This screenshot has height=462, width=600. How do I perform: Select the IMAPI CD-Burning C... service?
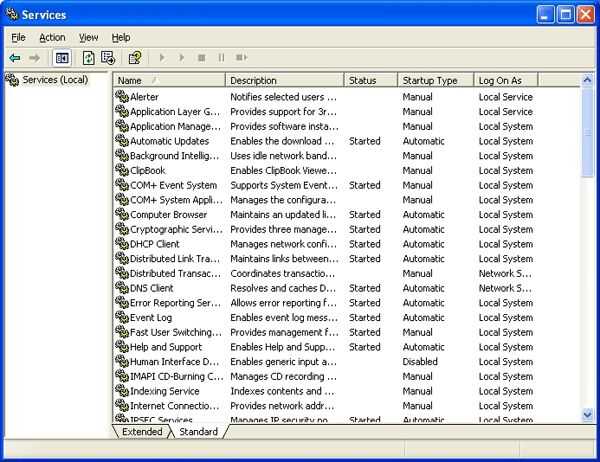coord(176,376)
